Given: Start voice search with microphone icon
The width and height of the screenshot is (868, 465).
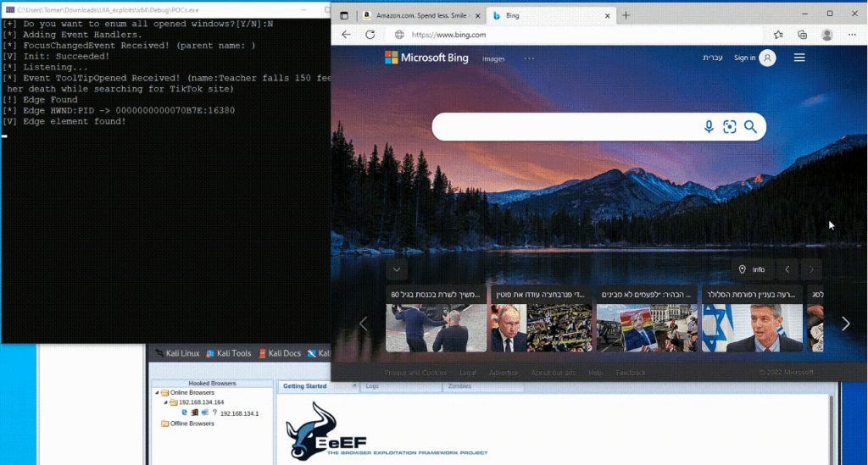Looking at the screenshot, I should [709, 126].
